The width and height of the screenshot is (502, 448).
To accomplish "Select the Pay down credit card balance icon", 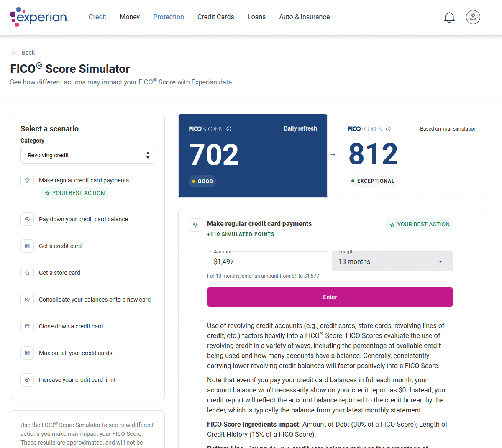I will click(x=27, y=219).
